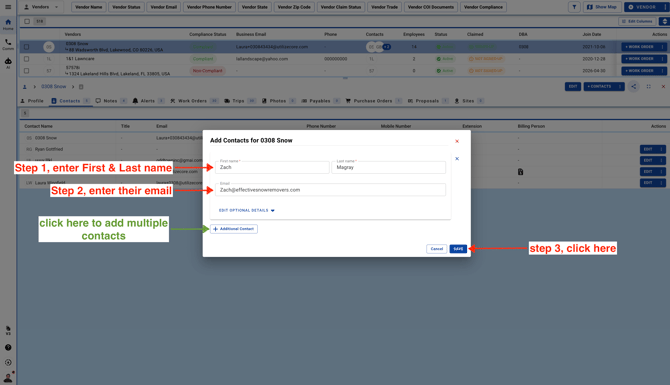The width and height of the screenshot is (670, 385).
Task: Switch to the Profile tab
Action: pos(32,101)
